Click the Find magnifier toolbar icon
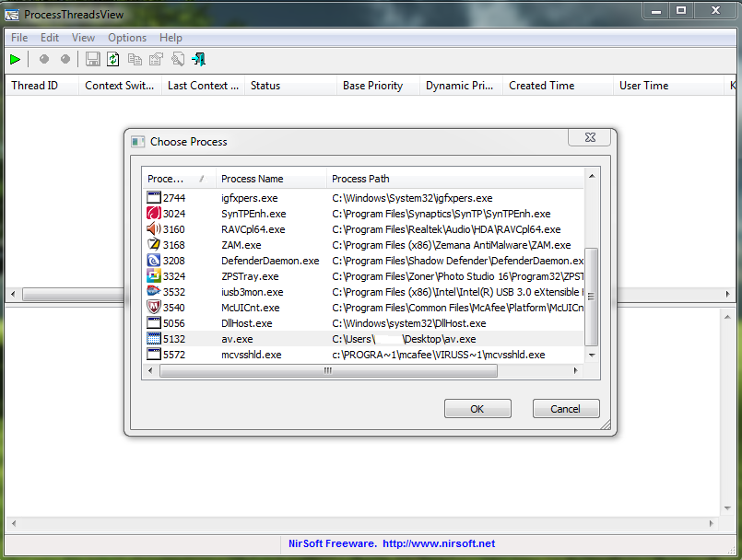This screenshot has height=560, width=742. point(178,59)
